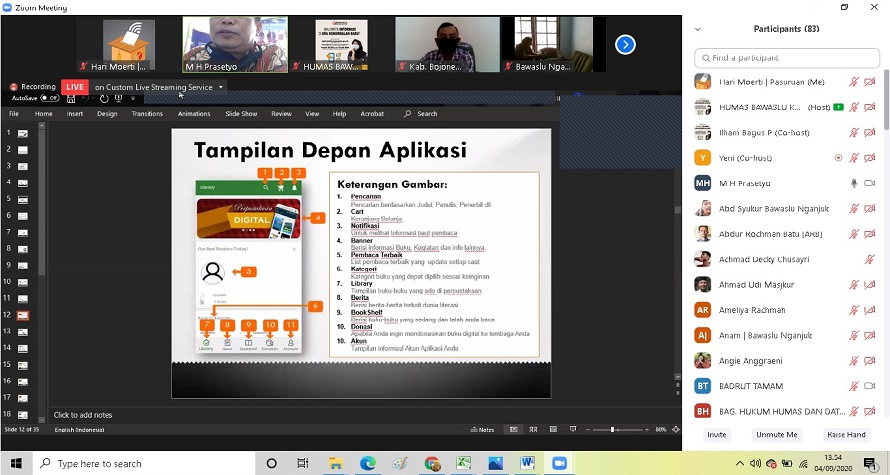This screenshot has width=890, height=475.
Task: Open Zoom from the Windows taskbar
Action: [560, 463]
